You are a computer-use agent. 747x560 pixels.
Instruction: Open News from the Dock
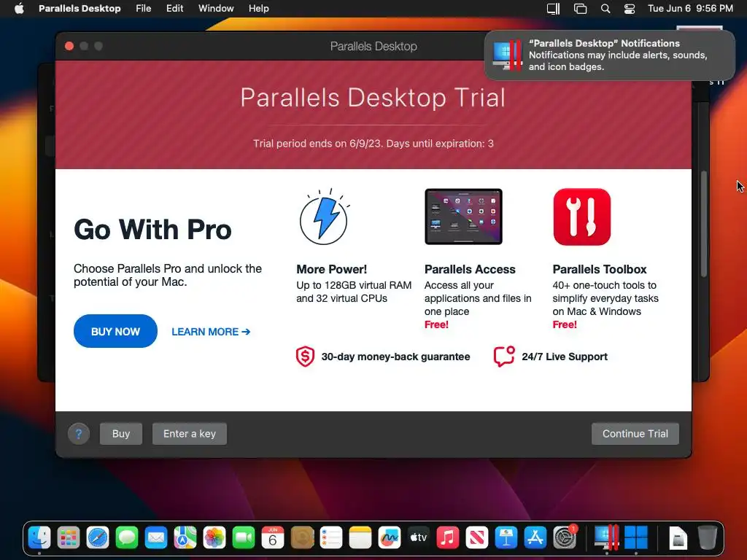coord(477,538)
